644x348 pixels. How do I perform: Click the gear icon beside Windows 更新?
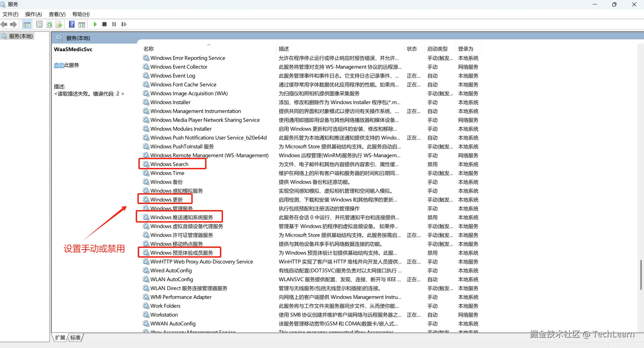(146, 200)
